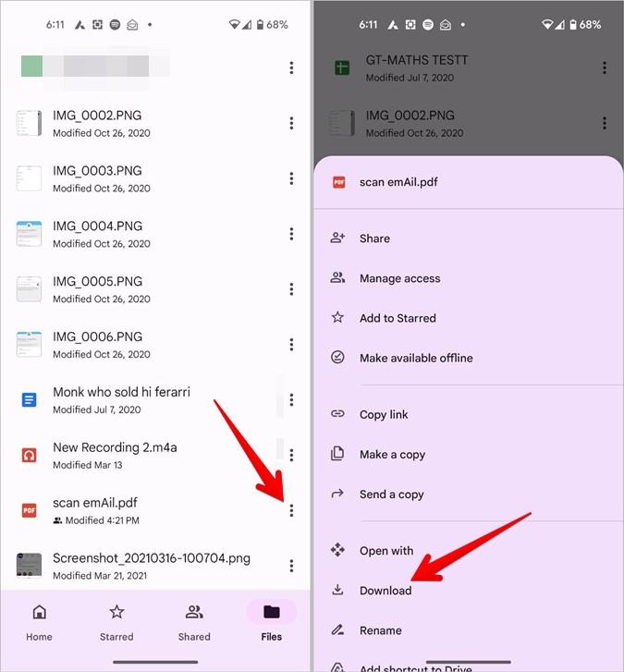Select the Files tab
The image size is (624, 672).
coord(272,622)
